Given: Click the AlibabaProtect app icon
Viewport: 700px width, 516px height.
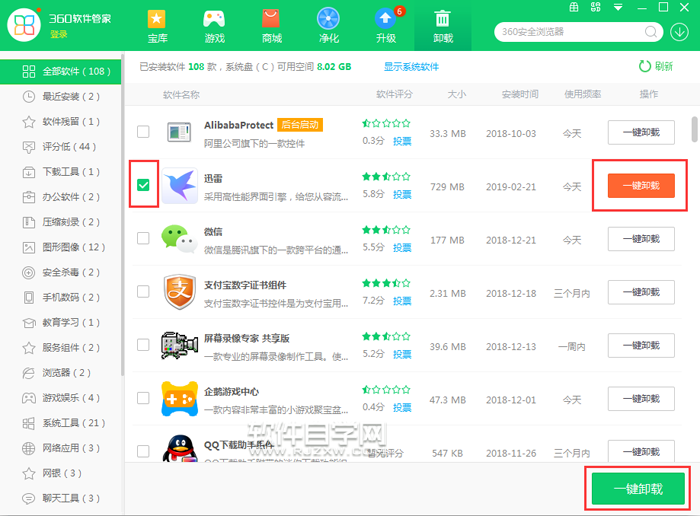Looking at the screenshot, I should point(179,132).
